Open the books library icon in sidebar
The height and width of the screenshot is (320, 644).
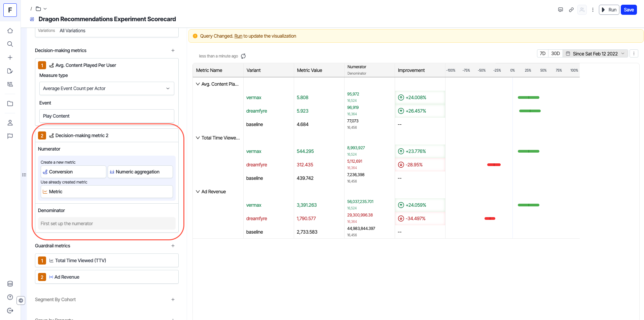pyautogui.click(x=10, y=84)
